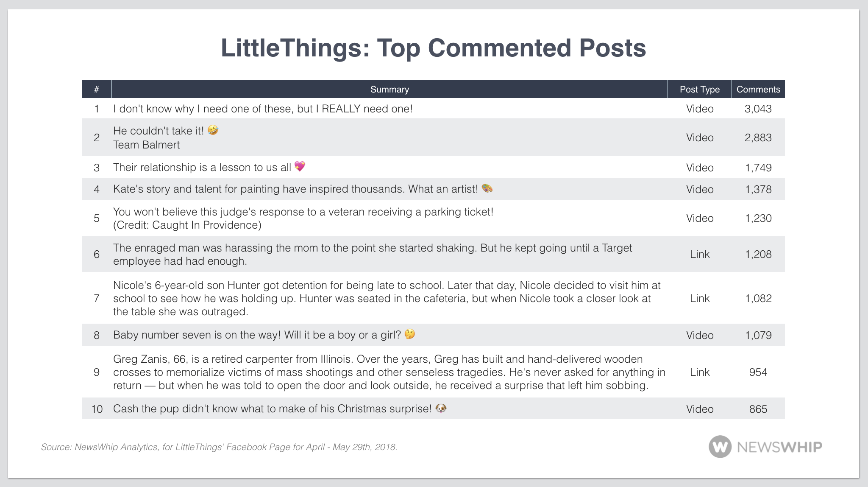This screenshot has height=487, width=868.
Task: Click the Link post type in row 6
Action: tap(699, 254)
